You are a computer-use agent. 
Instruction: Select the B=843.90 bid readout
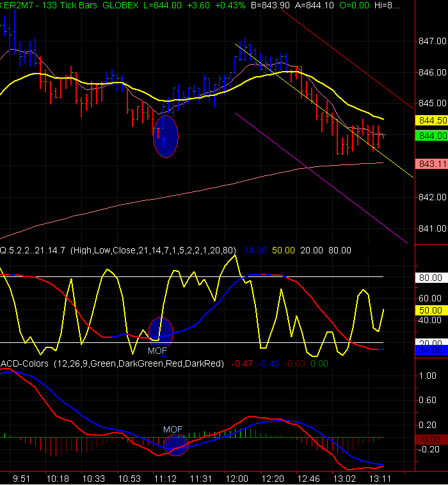[x=270, y=5]
